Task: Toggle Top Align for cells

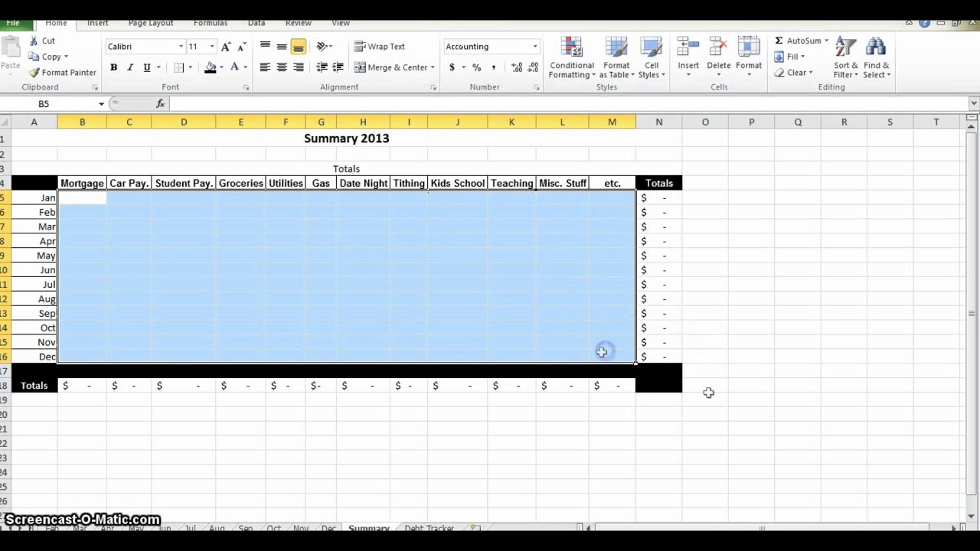Action: [265, 47]
